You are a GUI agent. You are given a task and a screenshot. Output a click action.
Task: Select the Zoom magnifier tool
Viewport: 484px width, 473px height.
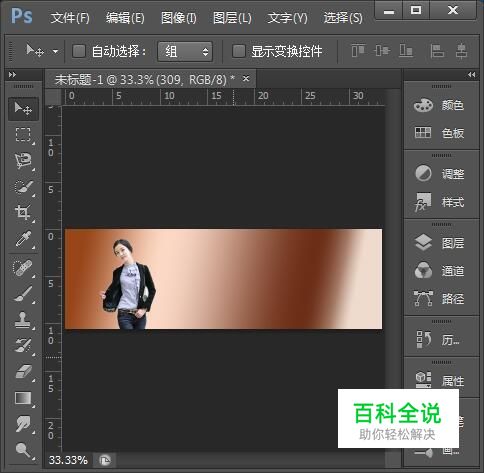click(23, 450)
